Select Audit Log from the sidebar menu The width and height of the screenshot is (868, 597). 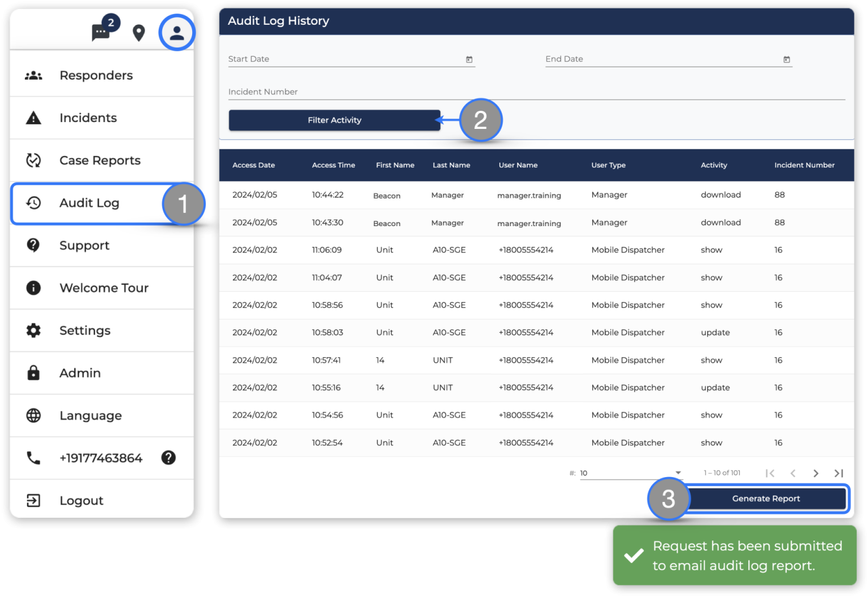[89, 203]
